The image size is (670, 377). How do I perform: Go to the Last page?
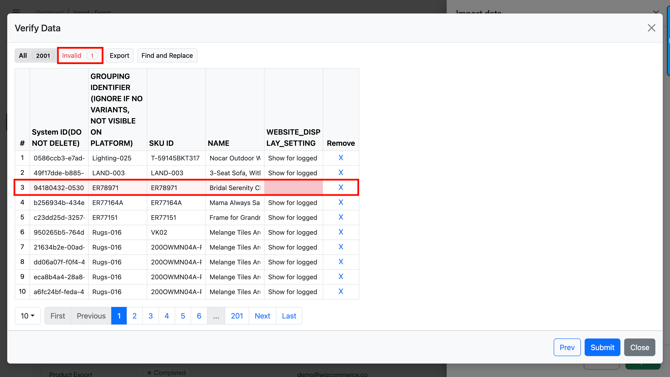tap(289, 316)
